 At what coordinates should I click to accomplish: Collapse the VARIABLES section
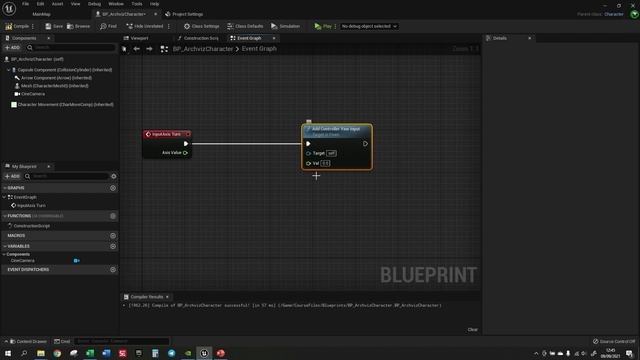point(5,247)
